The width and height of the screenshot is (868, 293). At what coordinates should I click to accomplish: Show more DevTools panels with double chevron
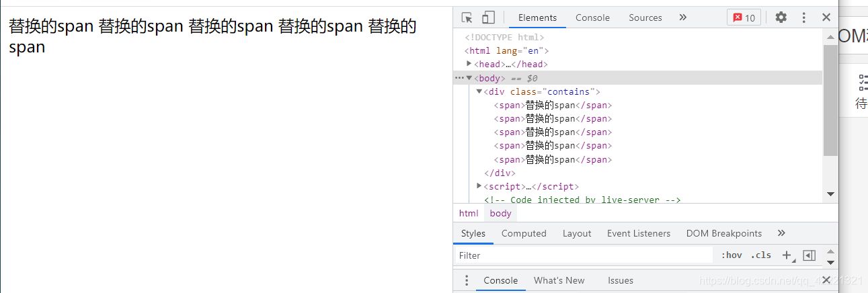[x=683, y=17]
